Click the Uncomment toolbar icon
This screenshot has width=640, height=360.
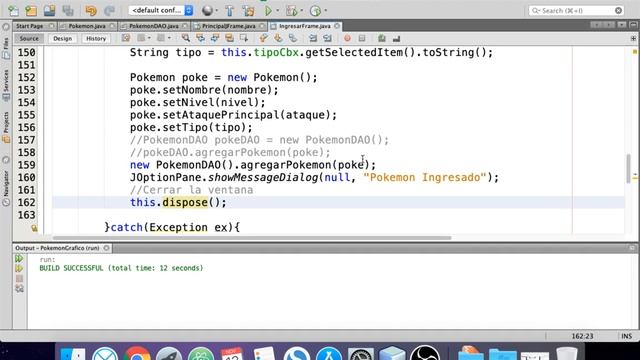396,38
